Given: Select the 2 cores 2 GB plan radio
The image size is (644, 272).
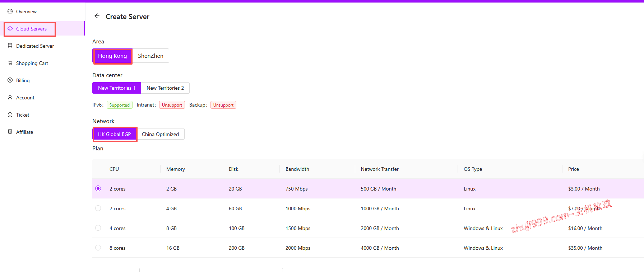Looking at the screenshot, I should pos(98,189).
